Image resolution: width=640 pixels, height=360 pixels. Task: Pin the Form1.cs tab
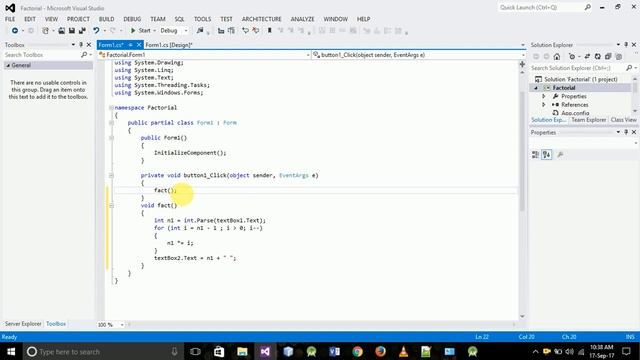[x=131, y=45]
